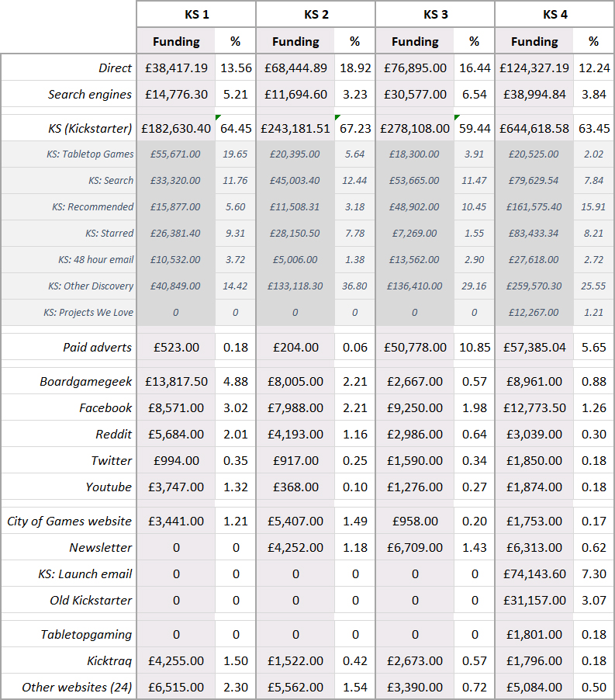615x700 pixels.
Task: Select cell £27,618.00 in 48 hour email row
Action: click(x=534, y=259)
